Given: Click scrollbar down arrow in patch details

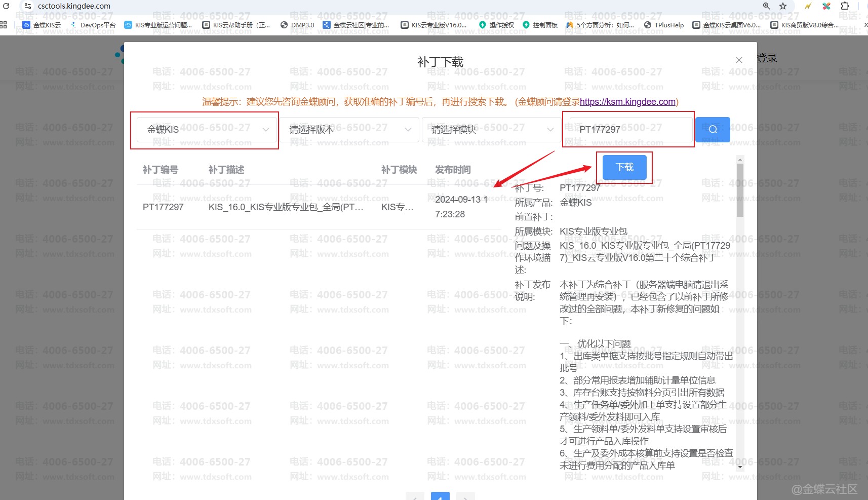Looking at the screenshot, I should (x=740, y=467).
